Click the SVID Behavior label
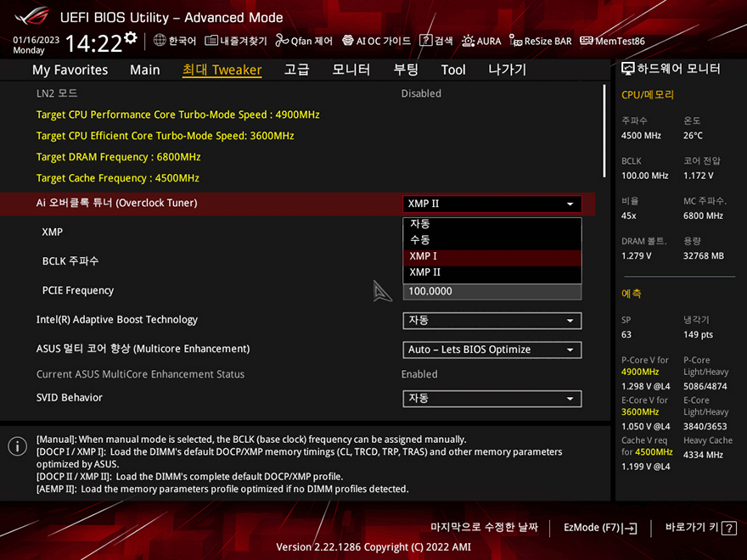 coord(69,398)
